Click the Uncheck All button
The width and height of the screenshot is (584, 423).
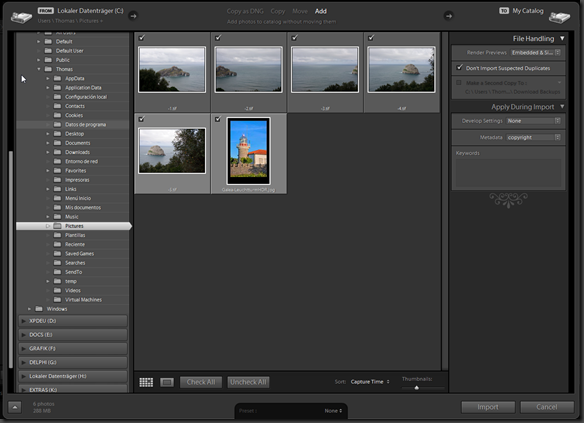[x=248, y=382]
